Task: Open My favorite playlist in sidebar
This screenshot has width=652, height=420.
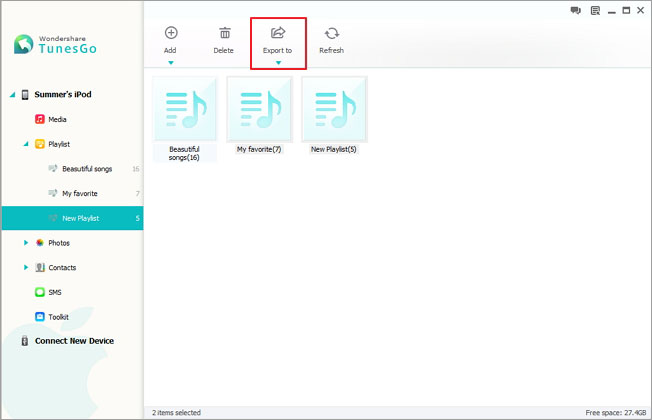Action: coord(80,193)
